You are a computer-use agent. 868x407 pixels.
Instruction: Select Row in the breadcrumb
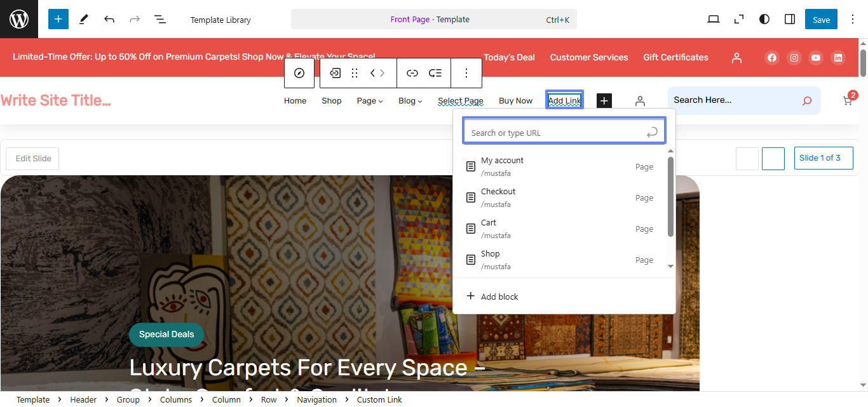coord(269,400)
